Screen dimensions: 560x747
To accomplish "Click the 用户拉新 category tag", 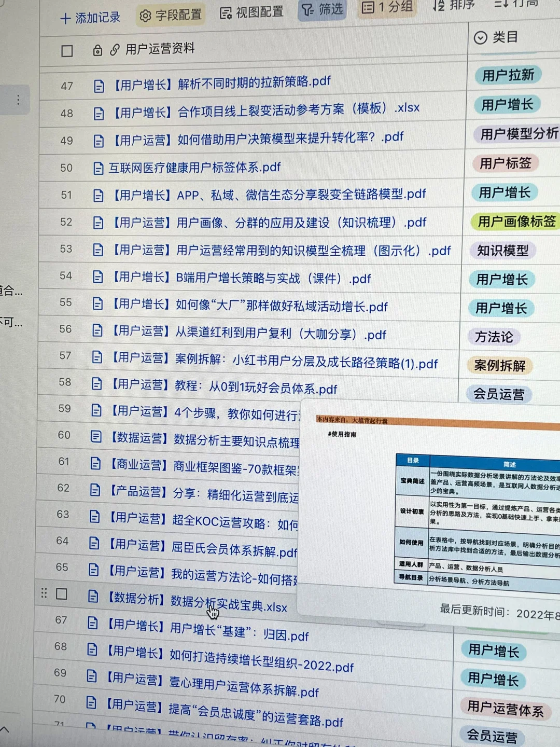I will point(508,75).
